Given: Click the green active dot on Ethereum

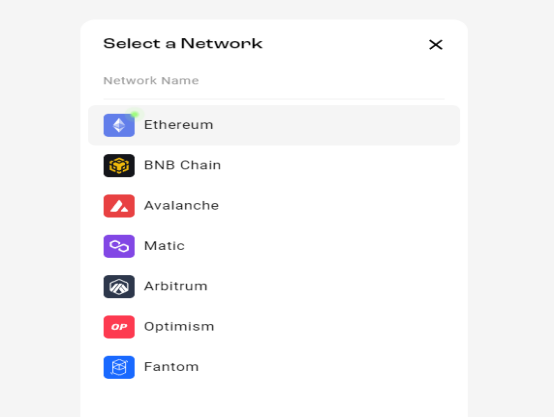Looking at the screenshot, I should pos(135,114).
